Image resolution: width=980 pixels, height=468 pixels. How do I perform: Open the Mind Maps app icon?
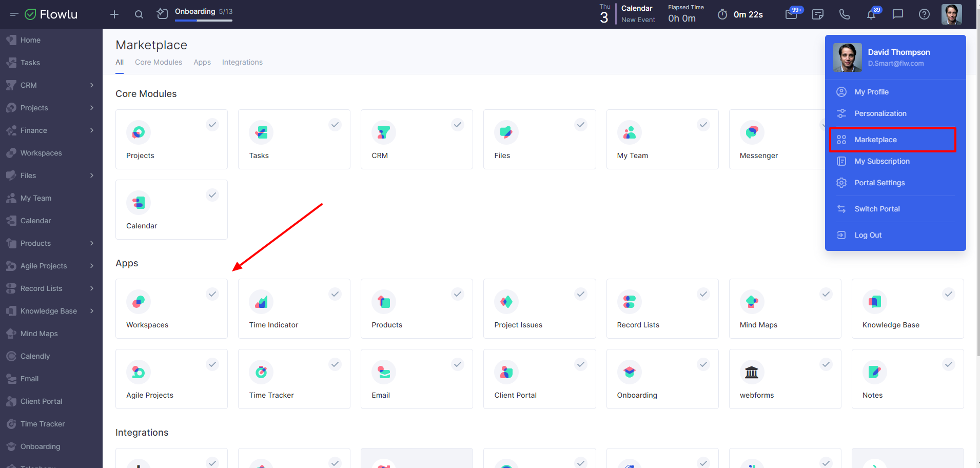752,302
